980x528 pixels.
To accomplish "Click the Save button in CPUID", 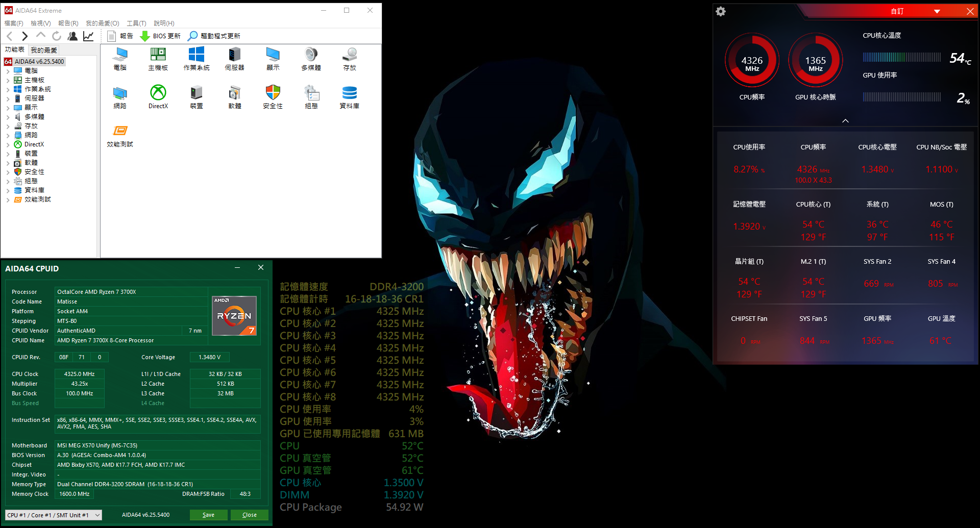I will pos(208,515).
